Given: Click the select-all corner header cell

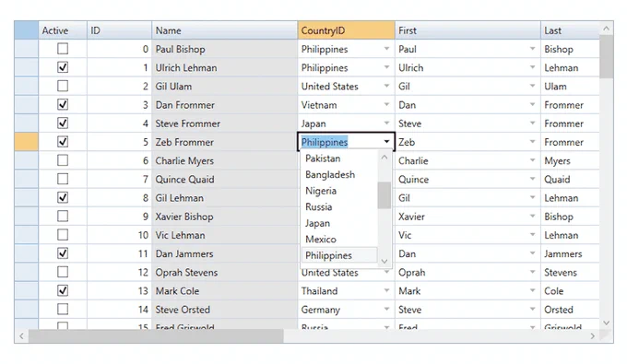Looking at the screenshot, I should pyautogui.click(x=27, y=30).
